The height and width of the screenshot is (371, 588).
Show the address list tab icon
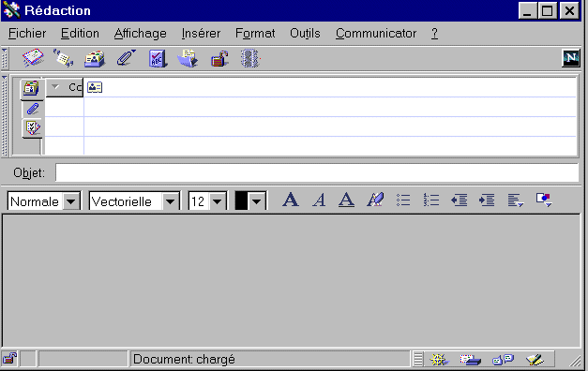pyautogui.click(x=31, y=88)
